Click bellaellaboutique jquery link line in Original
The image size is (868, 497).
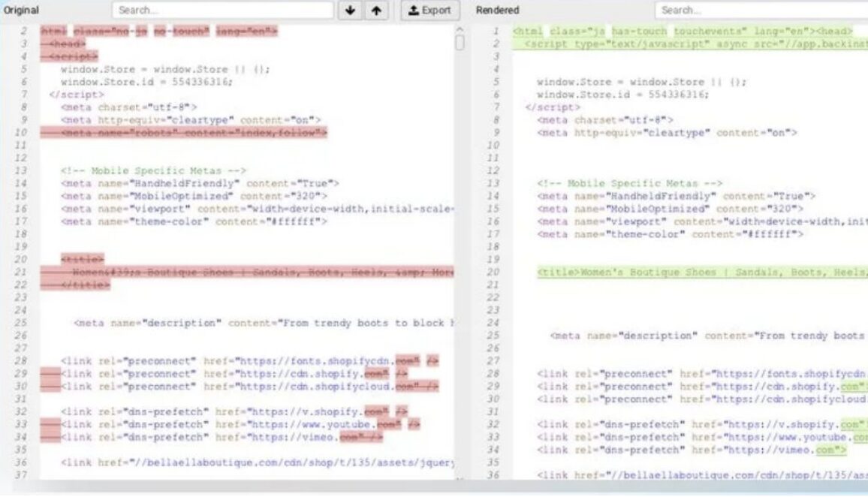pos(258,463)
